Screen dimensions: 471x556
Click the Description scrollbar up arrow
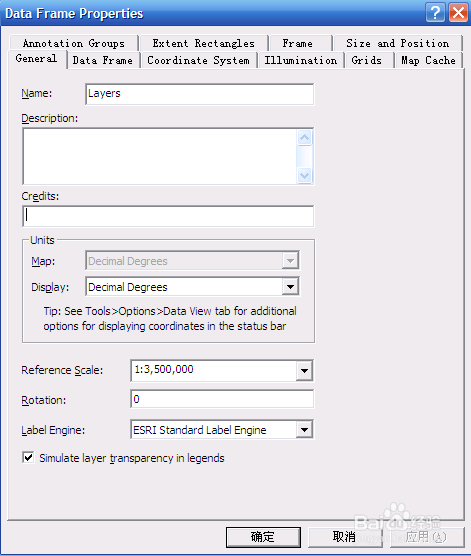point(305,138)
